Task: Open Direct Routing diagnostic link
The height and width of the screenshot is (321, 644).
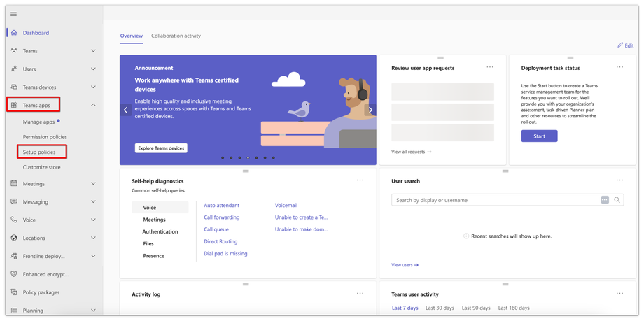Action: [220, 241]
